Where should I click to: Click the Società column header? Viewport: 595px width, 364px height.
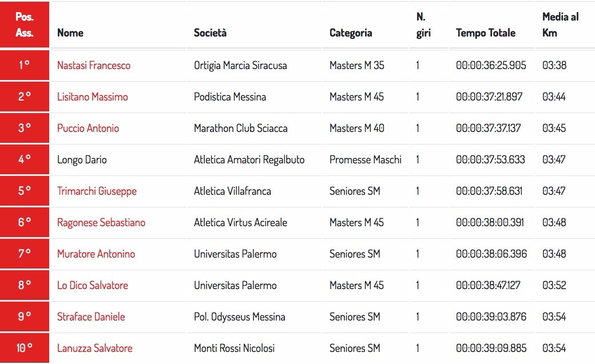[210, 33]
